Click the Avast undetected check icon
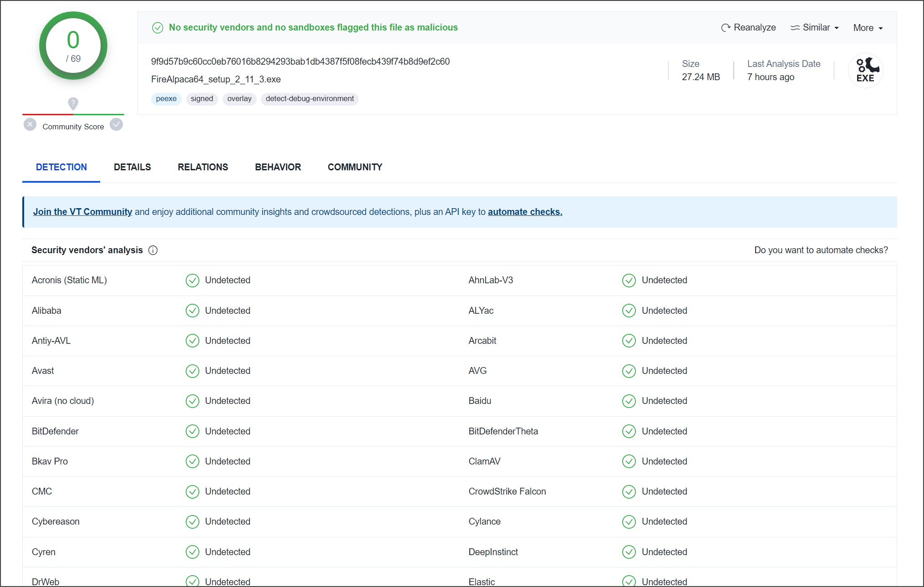924x587 pixels. point(193,371)
